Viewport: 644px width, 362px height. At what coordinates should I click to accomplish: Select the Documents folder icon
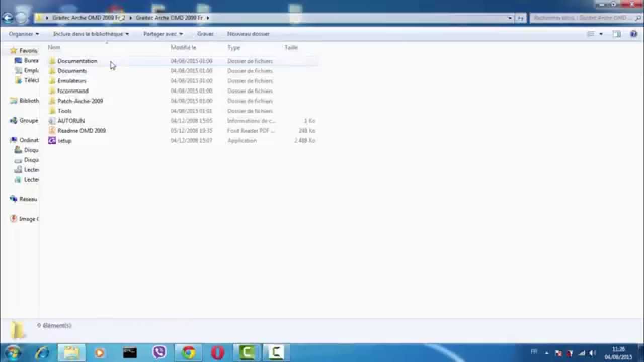click(x=52, y=71)
